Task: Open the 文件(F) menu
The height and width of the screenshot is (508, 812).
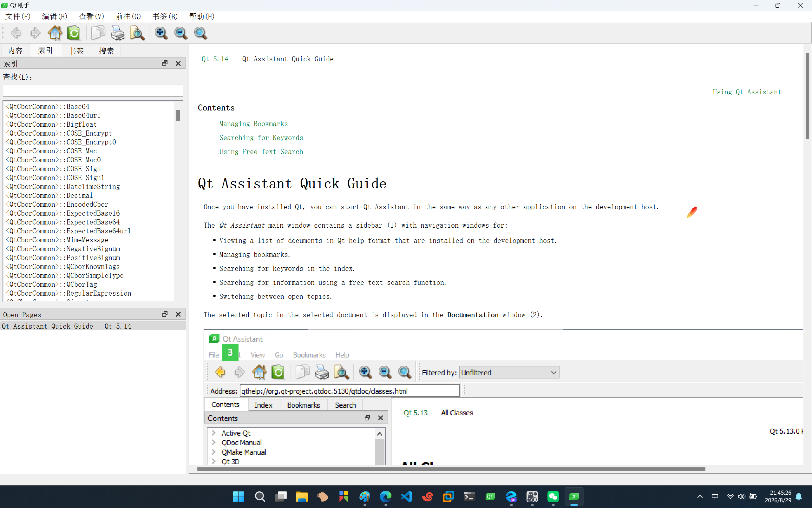Action: (x=18, y=16)
